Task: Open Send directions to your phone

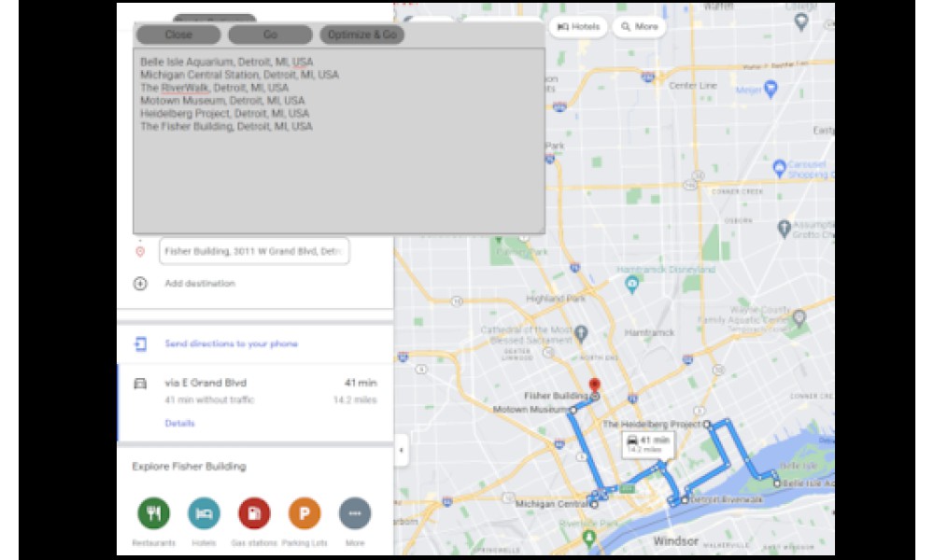Action: tap(231, 344)
